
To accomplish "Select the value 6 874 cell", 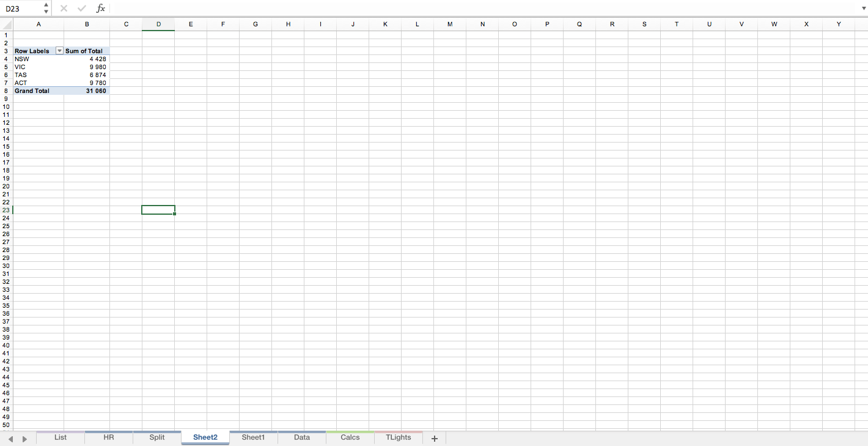I will tap(87, 75).
